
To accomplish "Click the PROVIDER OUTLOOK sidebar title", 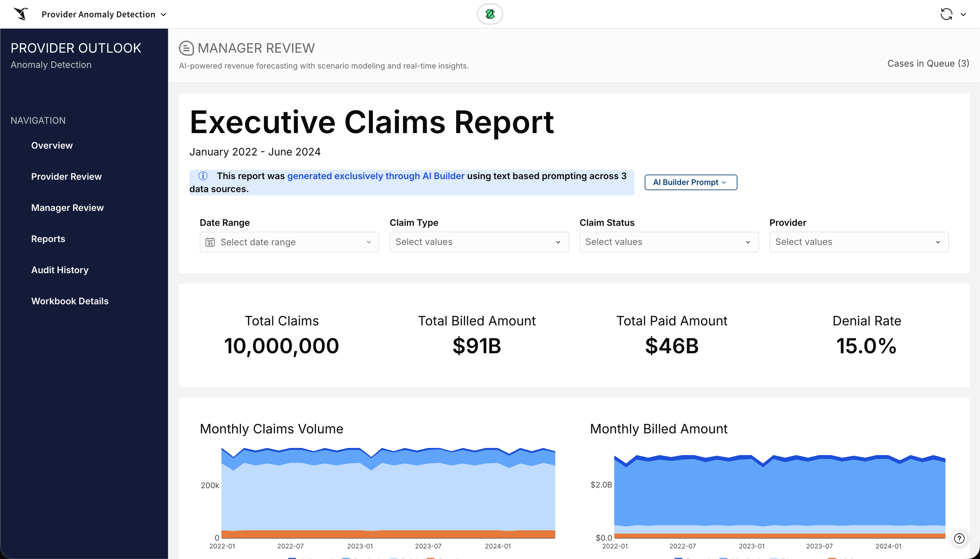I will tap(76, 48).
